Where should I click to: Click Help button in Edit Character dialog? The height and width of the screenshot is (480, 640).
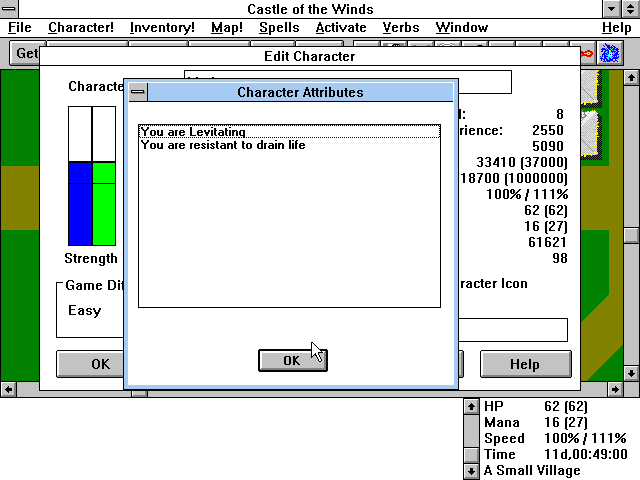pos(525,364)
